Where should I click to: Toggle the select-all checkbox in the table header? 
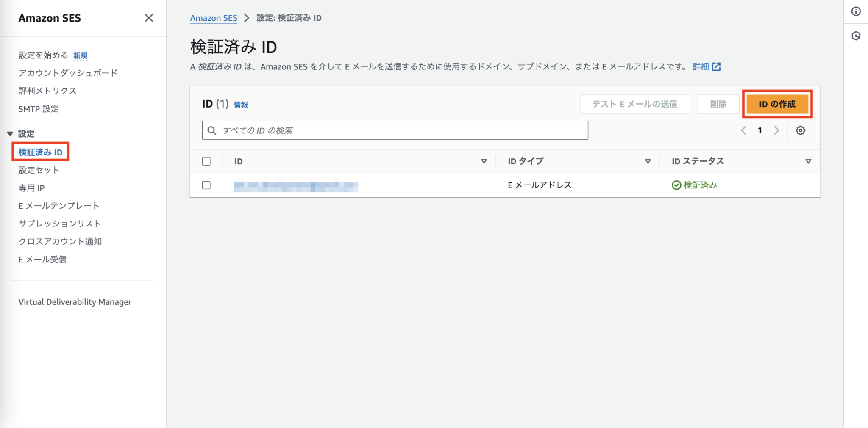[x=206, y=161]
